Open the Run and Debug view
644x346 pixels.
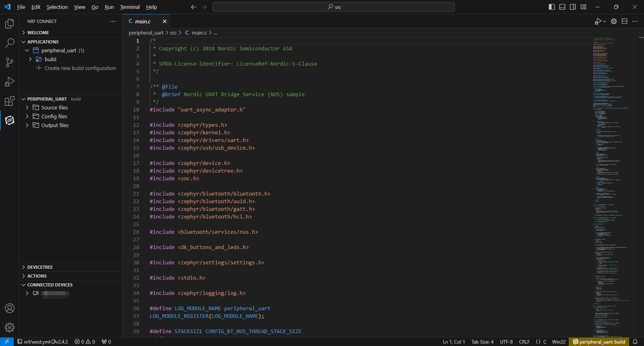point(10,82)
